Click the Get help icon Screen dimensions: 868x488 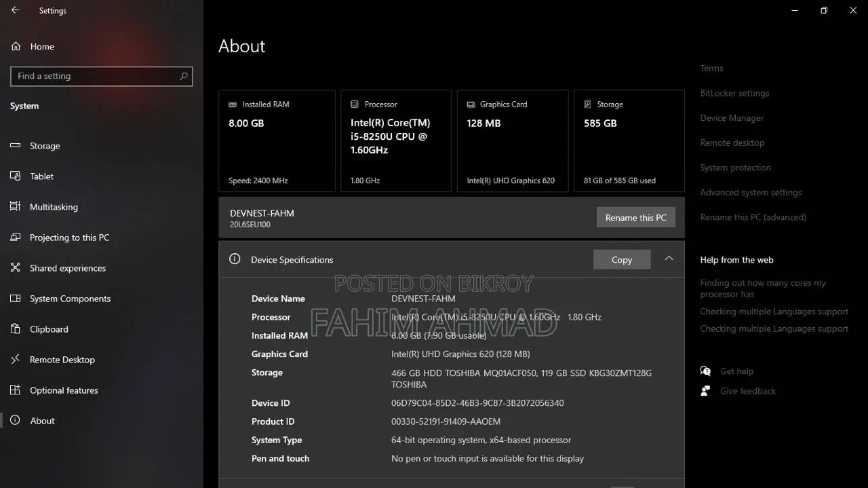point(705,371)
